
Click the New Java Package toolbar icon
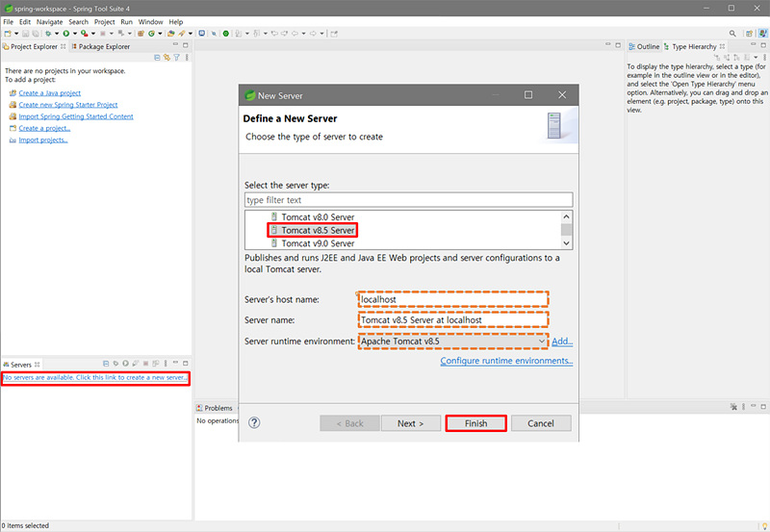141,34
